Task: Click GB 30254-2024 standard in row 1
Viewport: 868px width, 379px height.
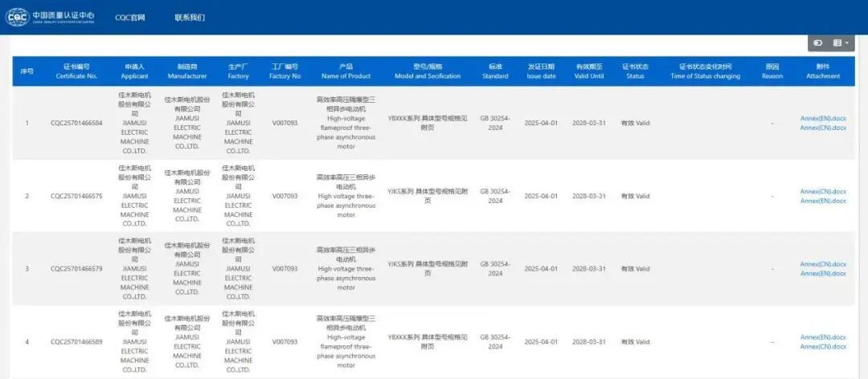Action: [495, 123]
